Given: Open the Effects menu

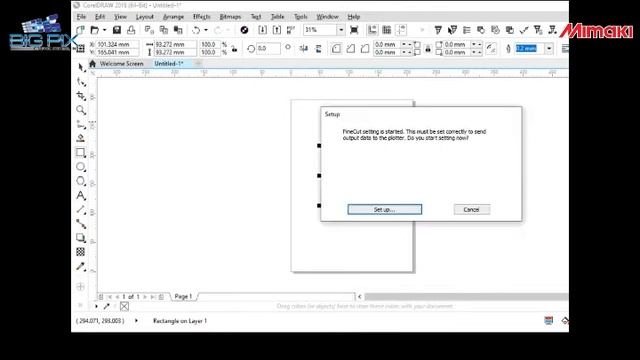Looking at the screenshot, I should (x=201, y=17).
